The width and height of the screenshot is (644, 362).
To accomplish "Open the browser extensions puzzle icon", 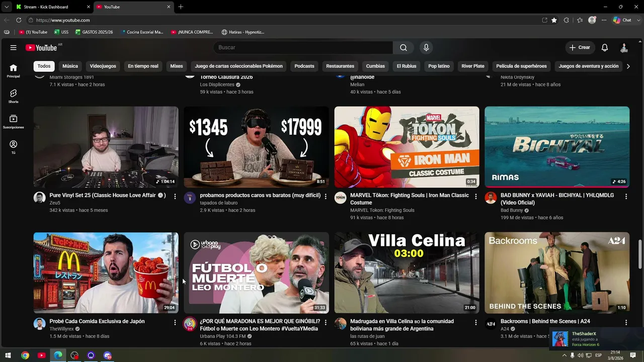I will pyautogui.click(x=567, y=20).
